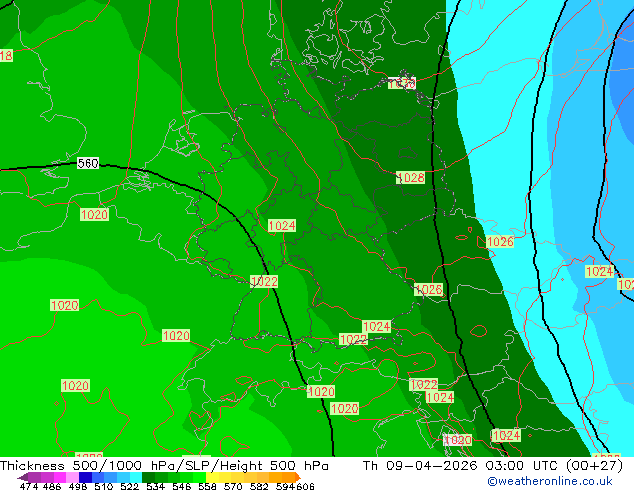Click the 594 legend value

coord(285,486)
